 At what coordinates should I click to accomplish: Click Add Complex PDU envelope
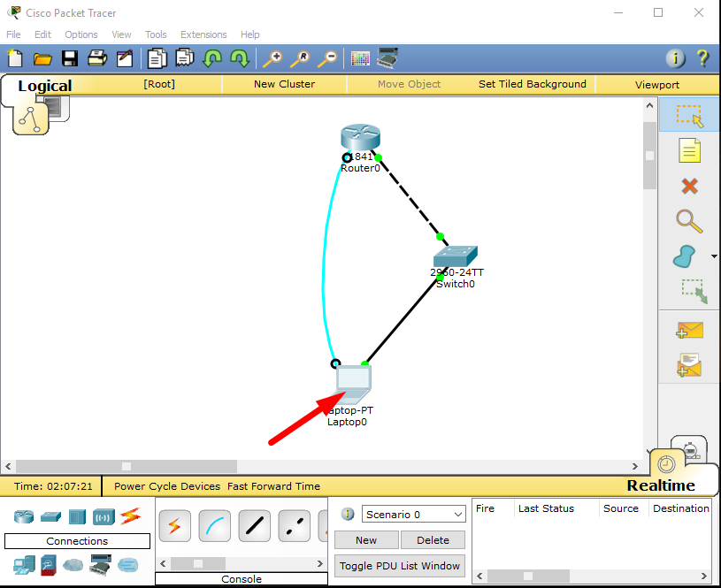689,365
